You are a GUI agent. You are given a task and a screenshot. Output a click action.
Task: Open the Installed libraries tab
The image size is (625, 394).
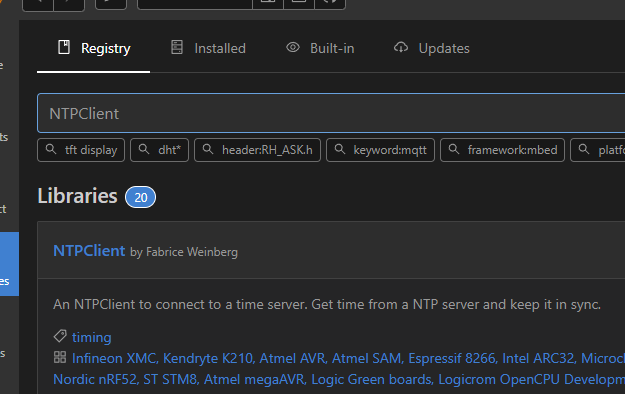(x=208, y=48)
